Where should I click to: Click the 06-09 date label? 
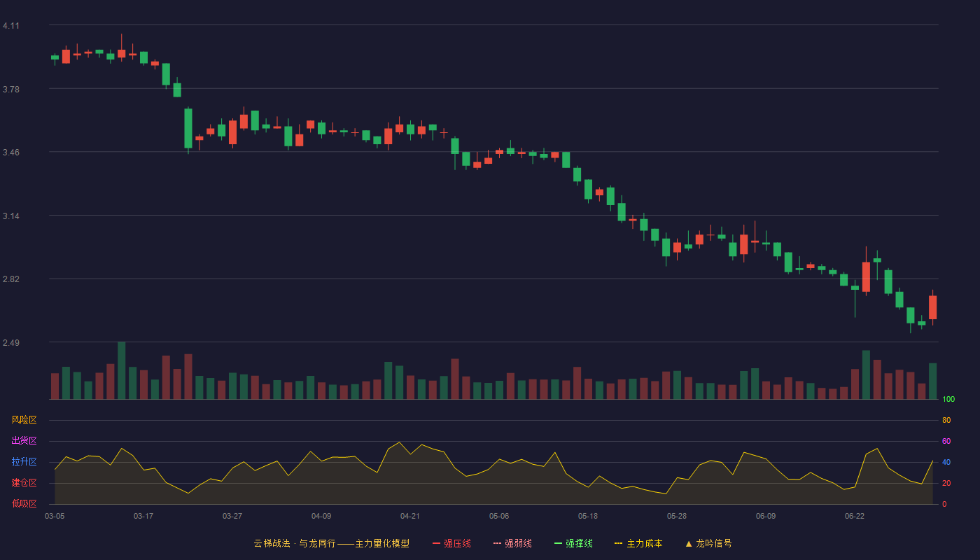point(766,516)
